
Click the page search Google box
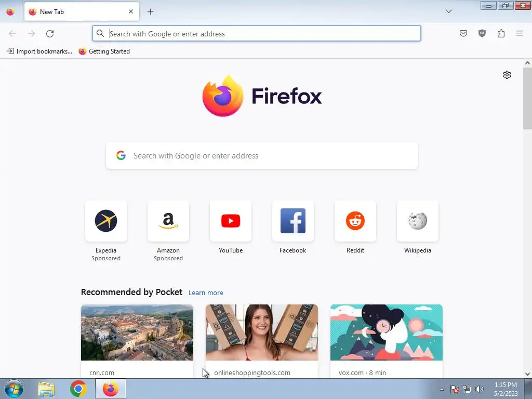262,156
